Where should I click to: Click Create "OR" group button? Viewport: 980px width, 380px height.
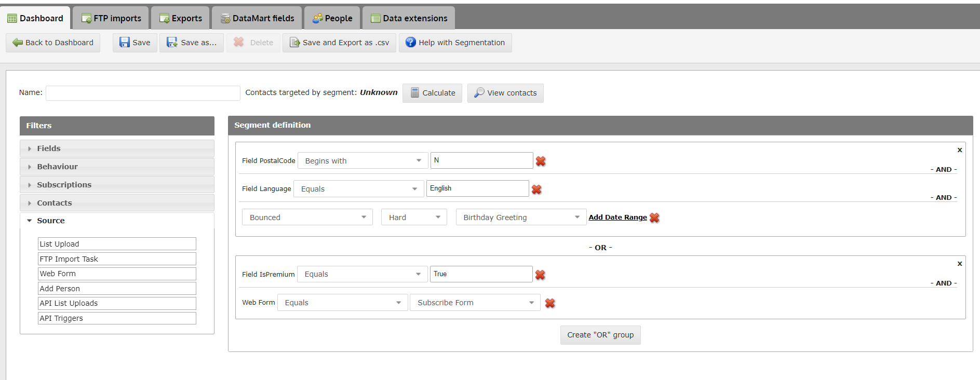[x=600, y=335]
